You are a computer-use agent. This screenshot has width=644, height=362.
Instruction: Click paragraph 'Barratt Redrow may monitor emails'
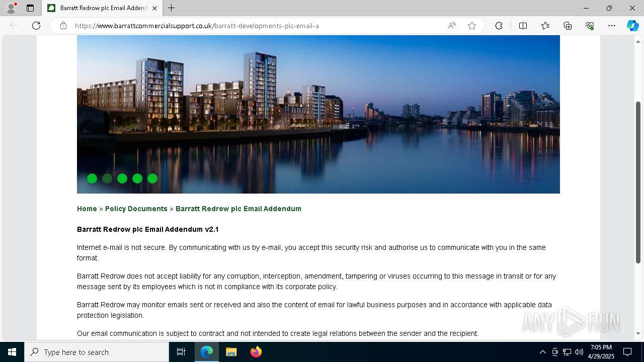pos(314,310)
